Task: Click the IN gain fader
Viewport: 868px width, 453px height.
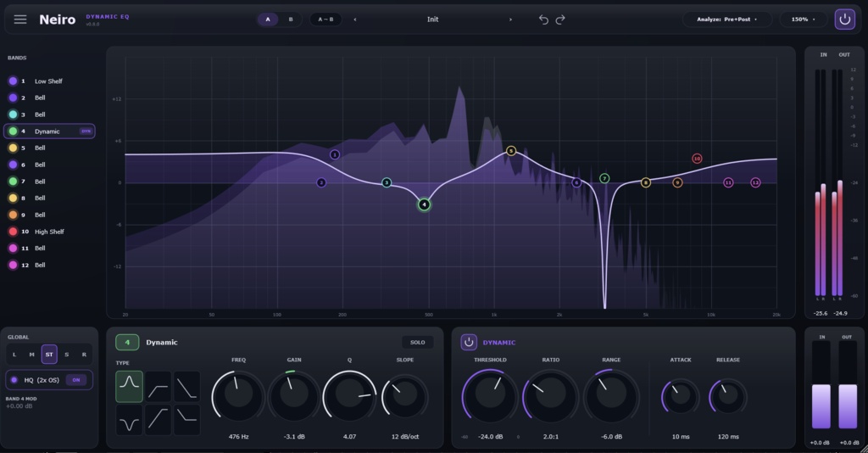Action: point(821,385)
